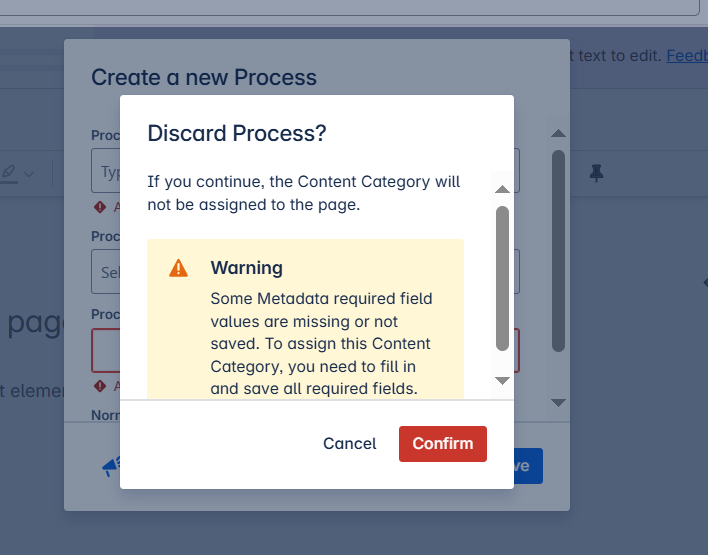Click the Cancel button in Discard dialog
The height and width of the screenshot is (555, 708).
(349, 444)
